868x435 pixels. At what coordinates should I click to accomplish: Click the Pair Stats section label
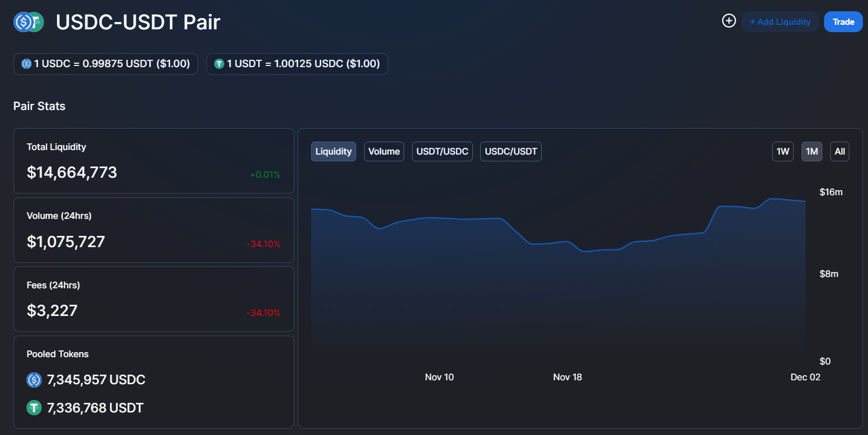(39, 106)
